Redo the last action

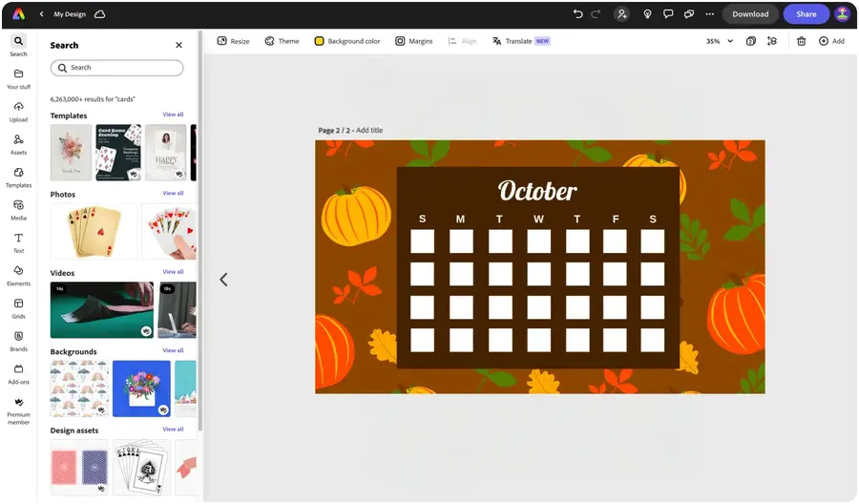click(596, 14)
